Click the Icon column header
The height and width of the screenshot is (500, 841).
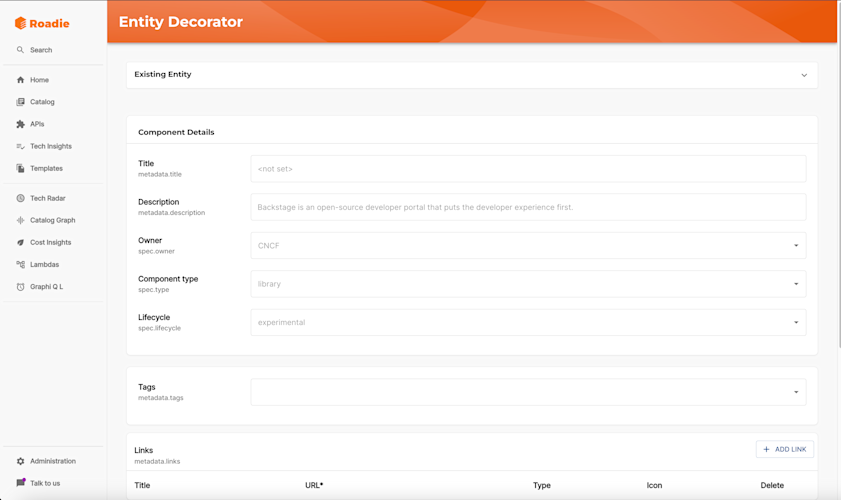654,485
